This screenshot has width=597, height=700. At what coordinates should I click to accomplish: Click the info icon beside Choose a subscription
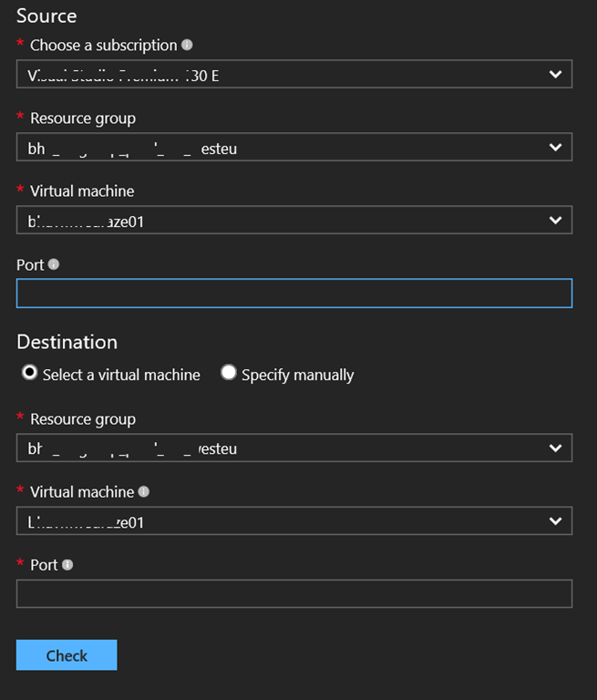[x=187, y=45]
